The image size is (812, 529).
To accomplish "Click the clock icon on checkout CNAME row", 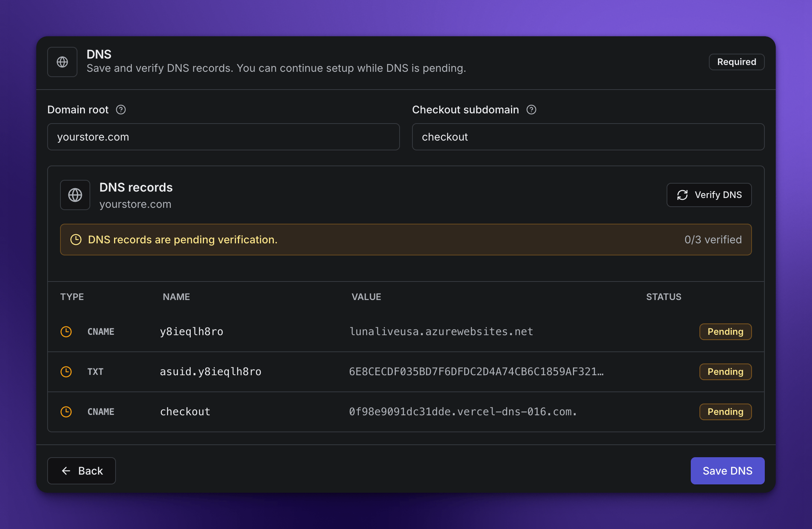I will coord(66,412).
